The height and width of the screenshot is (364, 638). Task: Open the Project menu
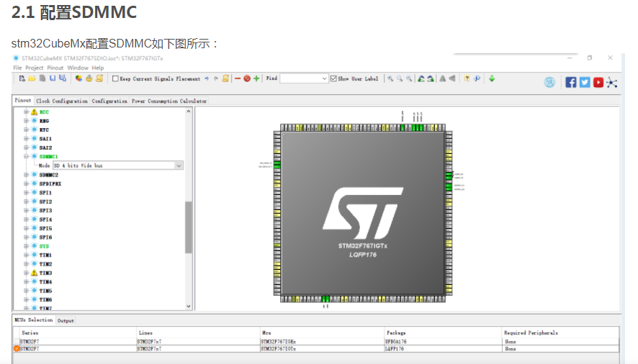[x=34, y=68]
